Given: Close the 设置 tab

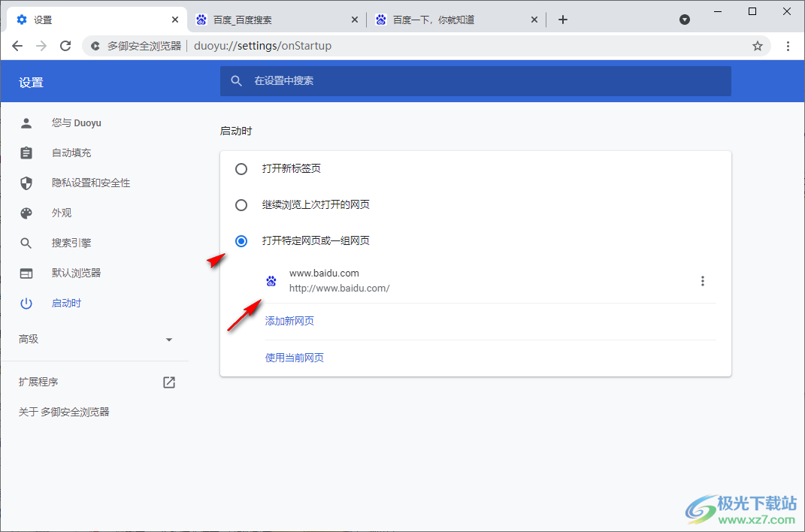Looking at the screenshot, I should [x=175, y=20].
